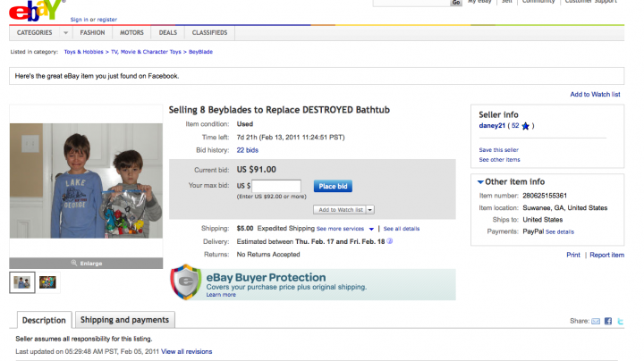Open the 22 bids history link
The width and height of the screenshot is (644, 361).
[247, 148]
